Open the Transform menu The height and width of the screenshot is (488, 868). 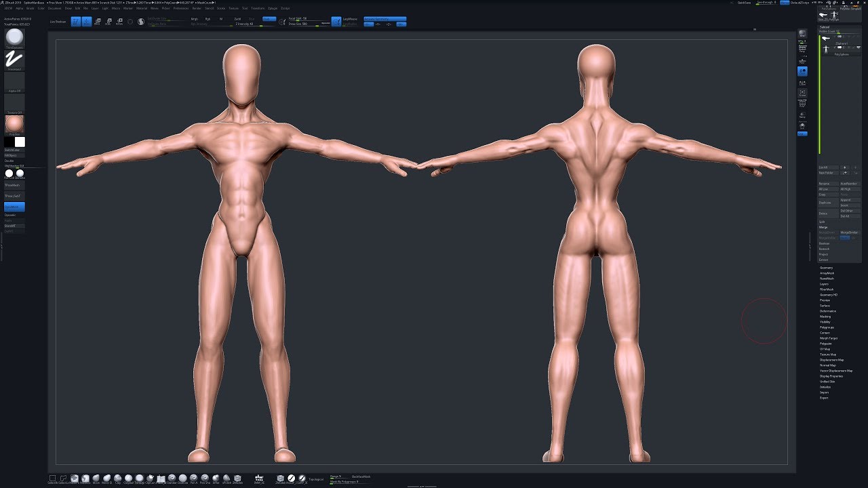pos(258,8)
